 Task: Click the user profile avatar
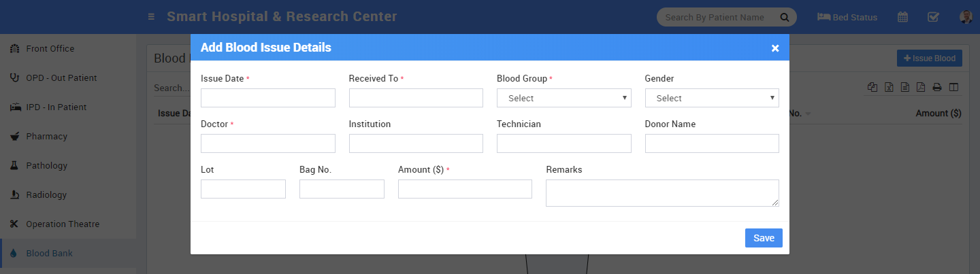966,17
